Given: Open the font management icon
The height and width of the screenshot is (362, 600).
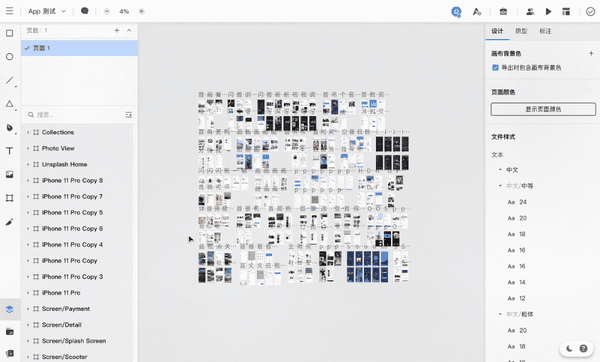Looking at the screenshot, I should point(476,11).
